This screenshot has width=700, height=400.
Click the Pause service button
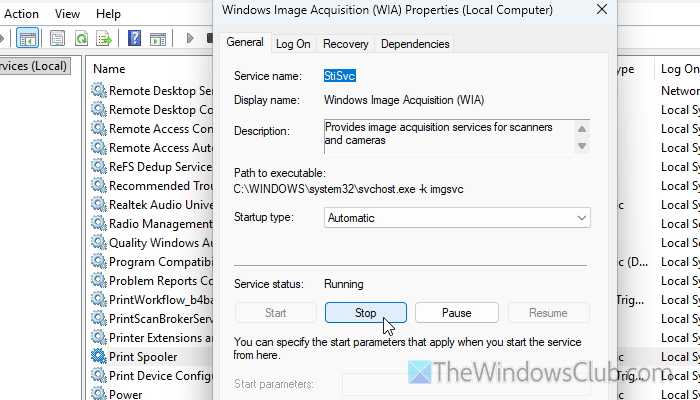pos(457,312)
